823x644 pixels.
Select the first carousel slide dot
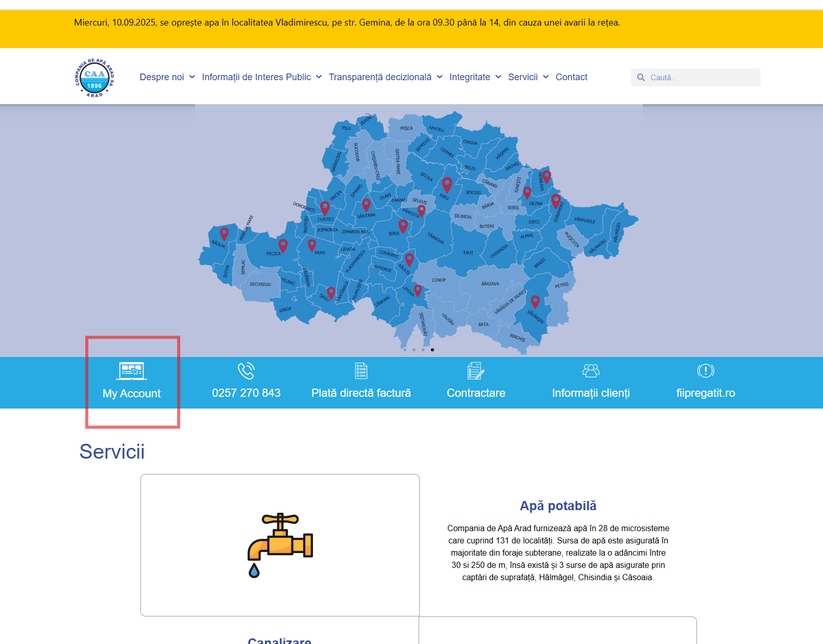[405, 350]
